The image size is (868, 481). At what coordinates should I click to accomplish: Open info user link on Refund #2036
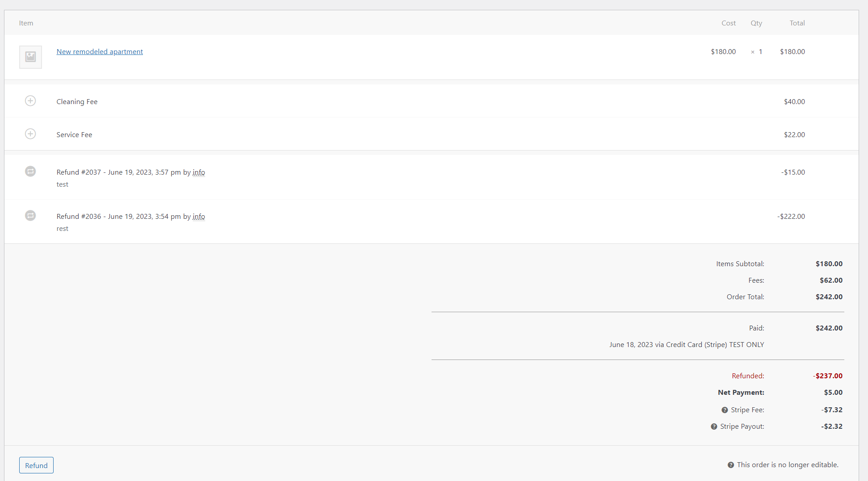(x=199, y=217)
